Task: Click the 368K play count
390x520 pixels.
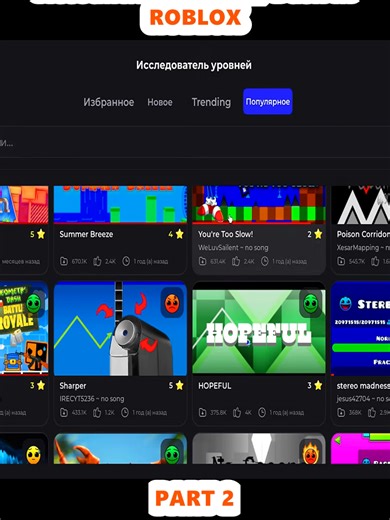Action: click(355, 413)
